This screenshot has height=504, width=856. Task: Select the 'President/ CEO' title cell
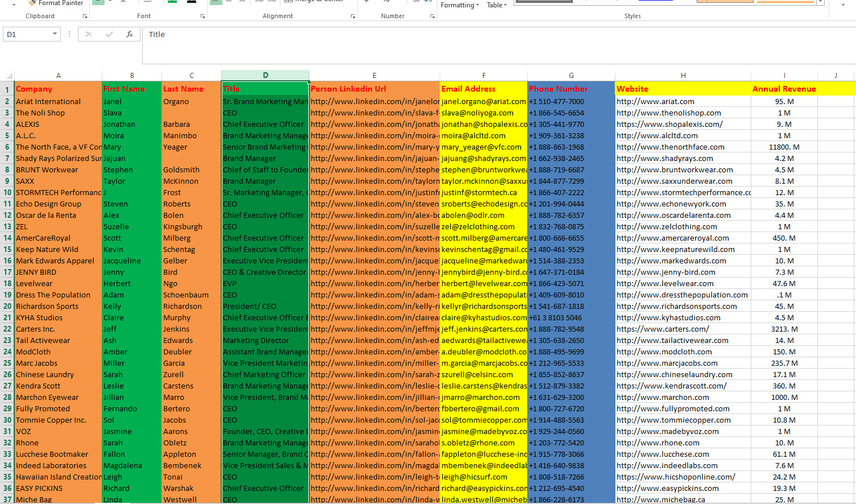pyautogui.click(x=265, y=306)
